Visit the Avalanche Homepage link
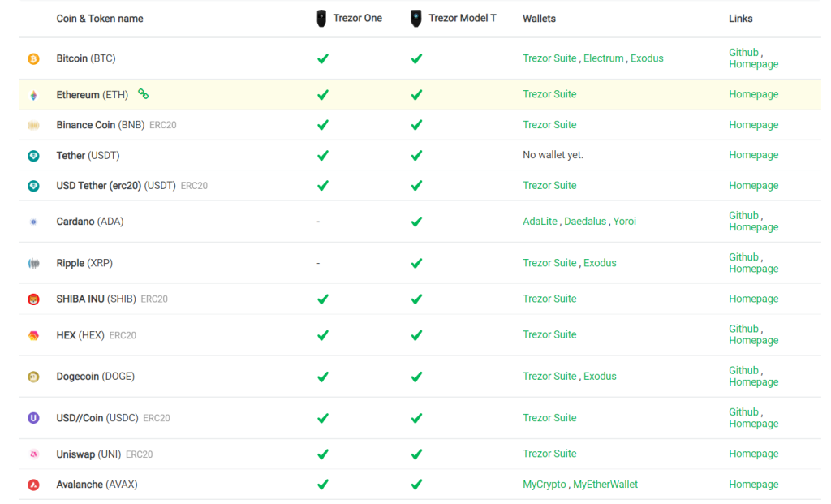This screenshot has height=504, width=831. 754,485
